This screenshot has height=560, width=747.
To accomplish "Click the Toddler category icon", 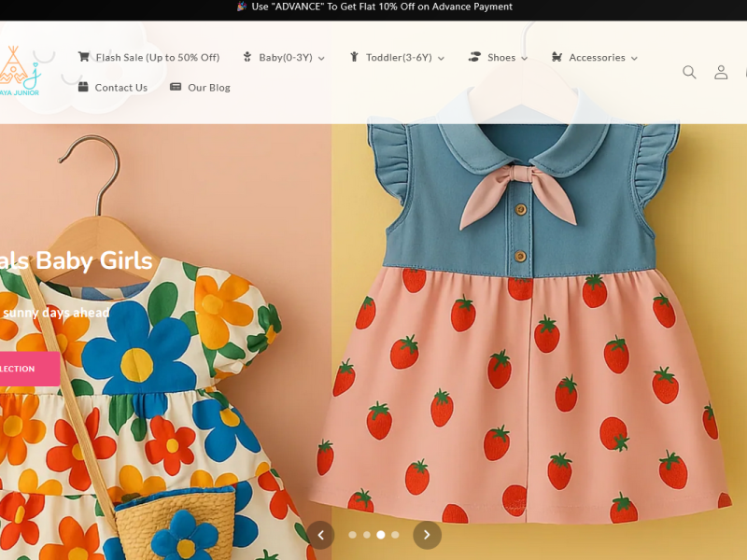I will click(x=354, y=57).
